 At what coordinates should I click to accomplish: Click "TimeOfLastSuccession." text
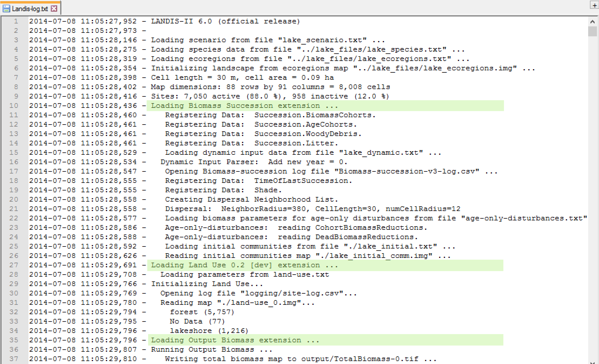303,181
